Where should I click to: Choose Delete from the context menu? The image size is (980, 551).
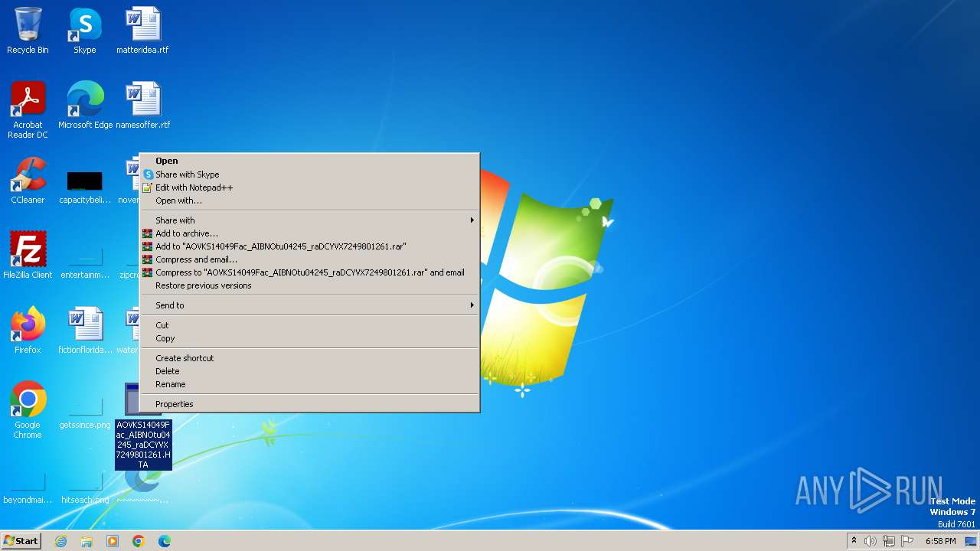(x=309, y=371)
